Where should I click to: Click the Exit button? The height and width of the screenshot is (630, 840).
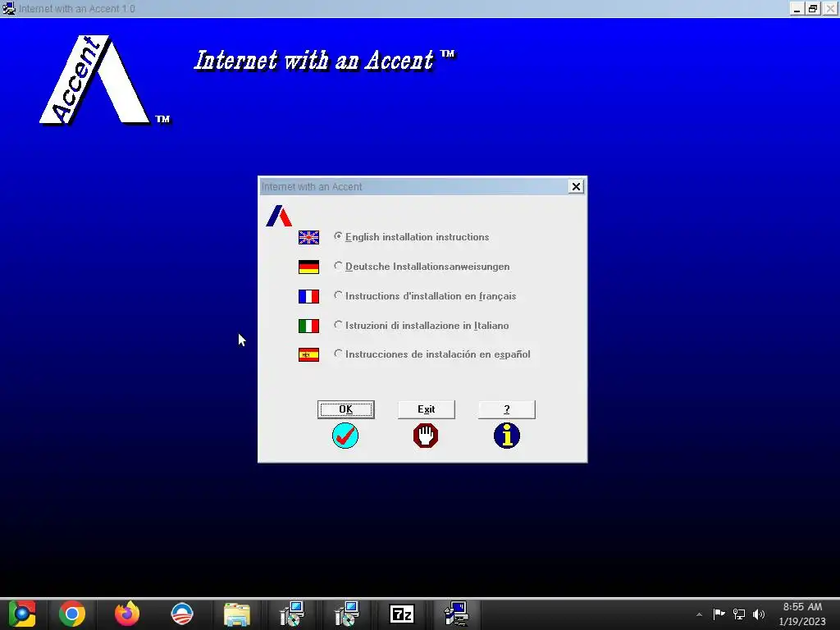[x=427, y=409]
